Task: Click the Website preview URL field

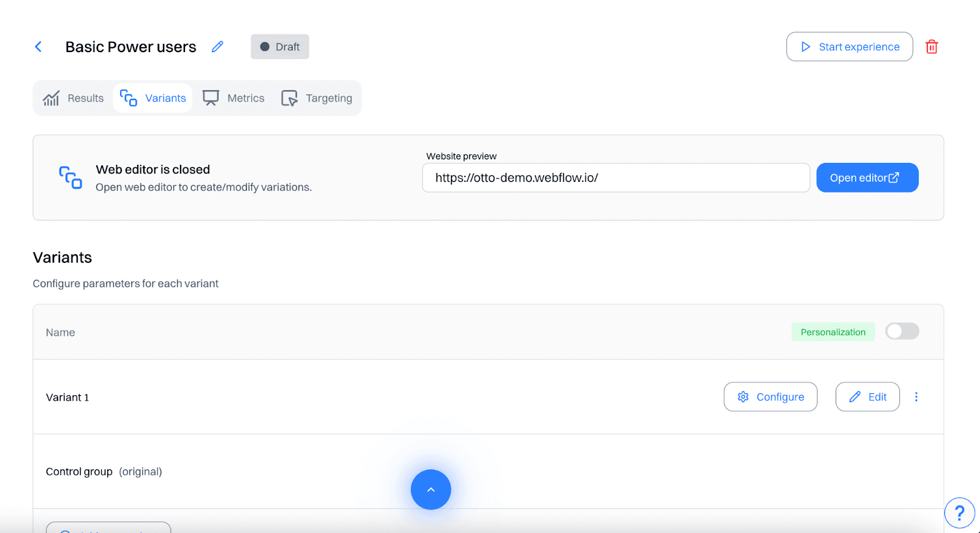Action: pos(616,178)
